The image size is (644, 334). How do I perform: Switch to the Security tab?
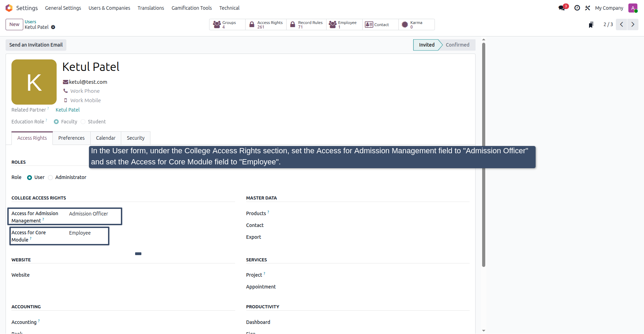tap(135, 138)
